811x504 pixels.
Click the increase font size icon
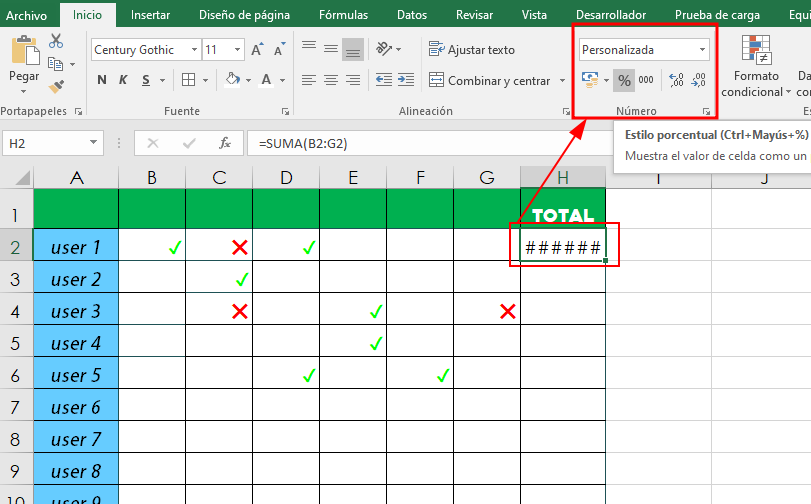258,50
